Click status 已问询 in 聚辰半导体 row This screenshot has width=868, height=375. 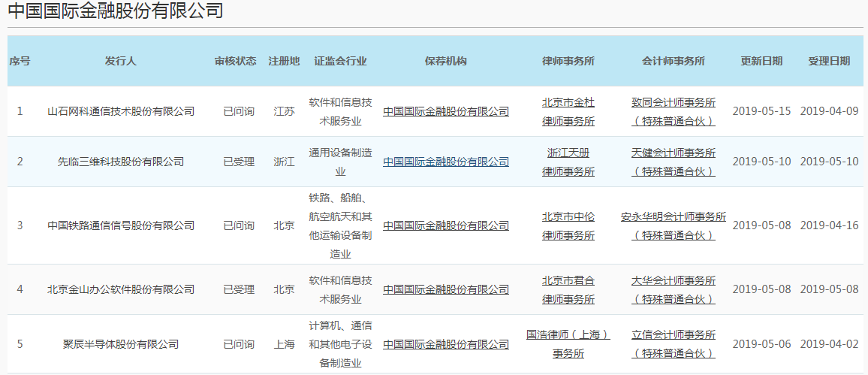pos(239,344)
